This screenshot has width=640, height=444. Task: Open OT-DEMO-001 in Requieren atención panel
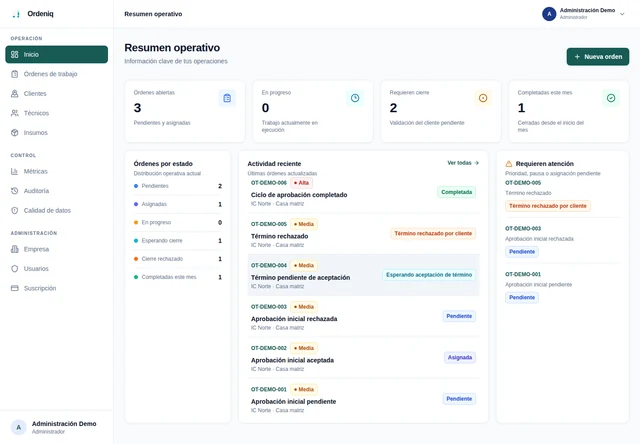coord(523,274)
